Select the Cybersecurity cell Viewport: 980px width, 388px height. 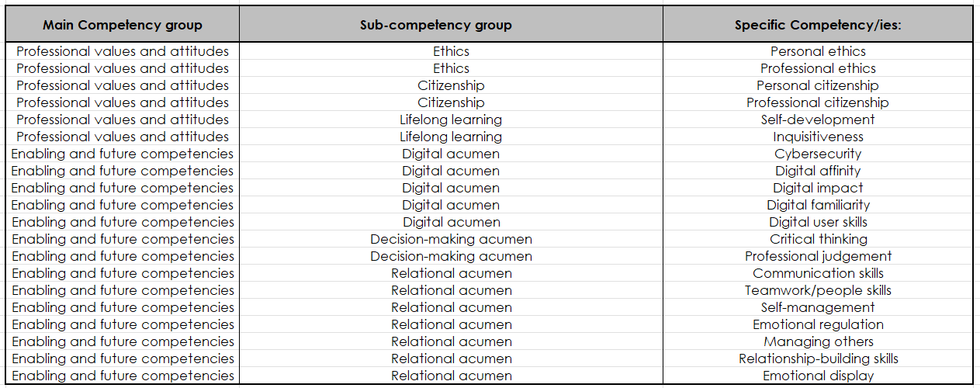click(x=818, y=154)
